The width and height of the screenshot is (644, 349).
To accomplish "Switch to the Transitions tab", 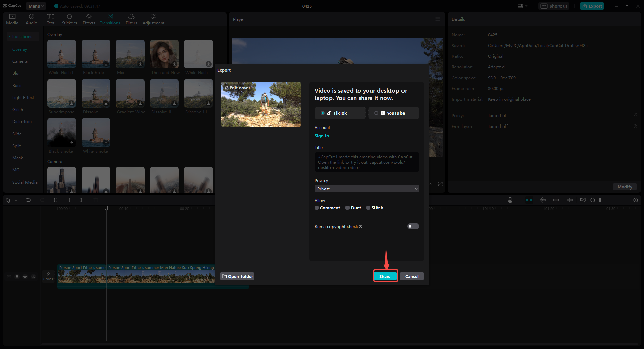I will tap(110, 19).
